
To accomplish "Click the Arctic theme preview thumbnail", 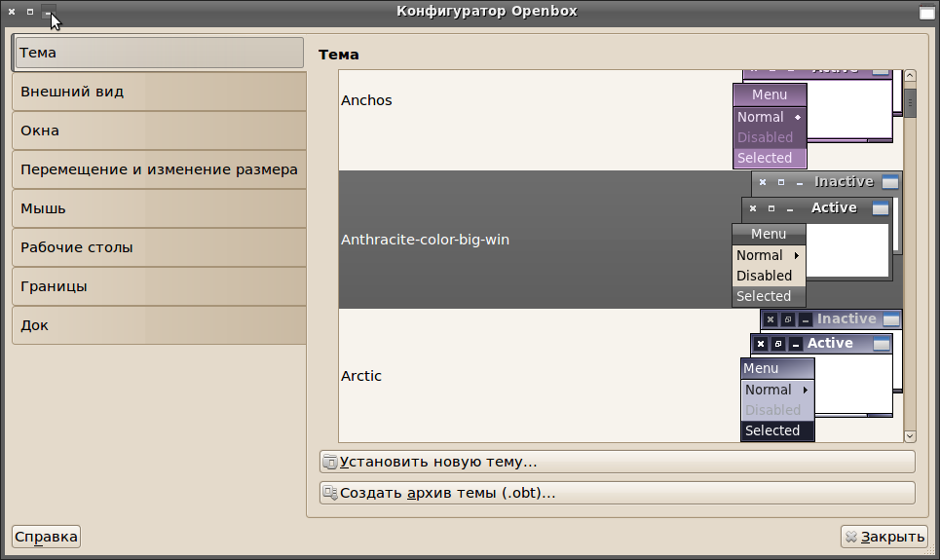I will pos(821,376).
